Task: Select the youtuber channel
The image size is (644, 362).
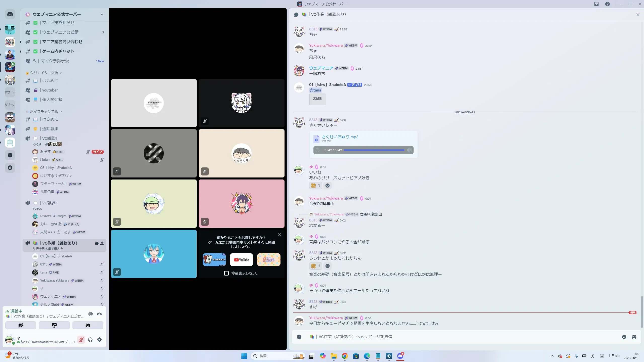Action: (50, 90)
